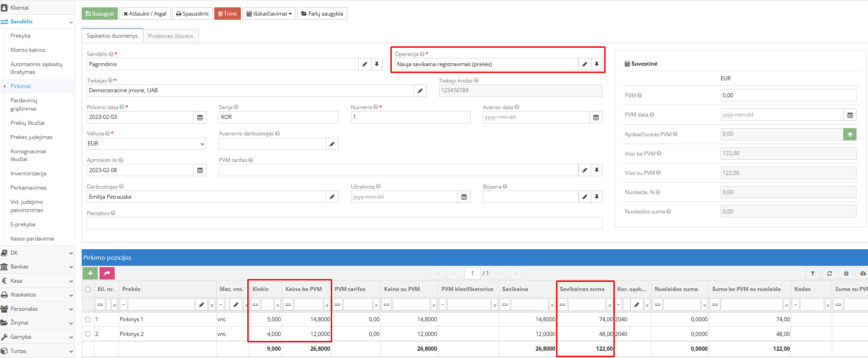The height and width of the screenshot is (358, 868).
Task: Open the table settings gear icon
Action: point(846,274)
